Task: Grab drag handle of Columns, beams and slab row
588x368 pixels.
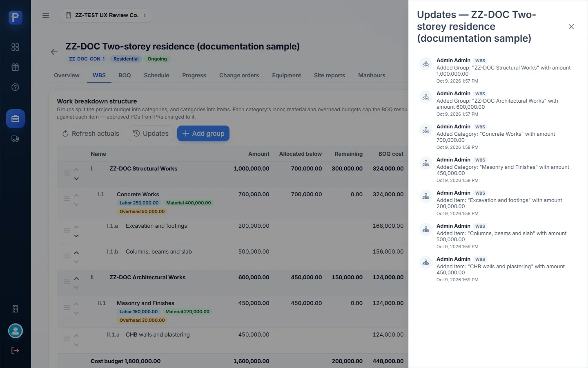Action: pos(67,256)
